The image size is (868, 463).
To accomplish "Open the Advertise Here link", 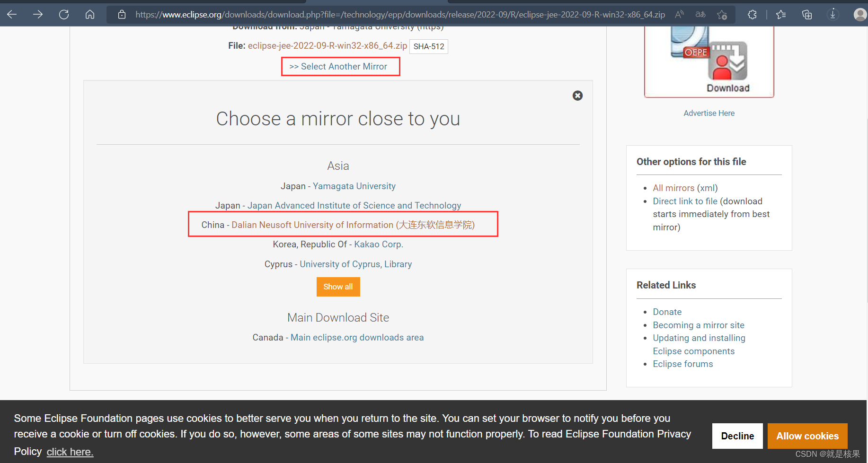I will [x=709, y=114].
